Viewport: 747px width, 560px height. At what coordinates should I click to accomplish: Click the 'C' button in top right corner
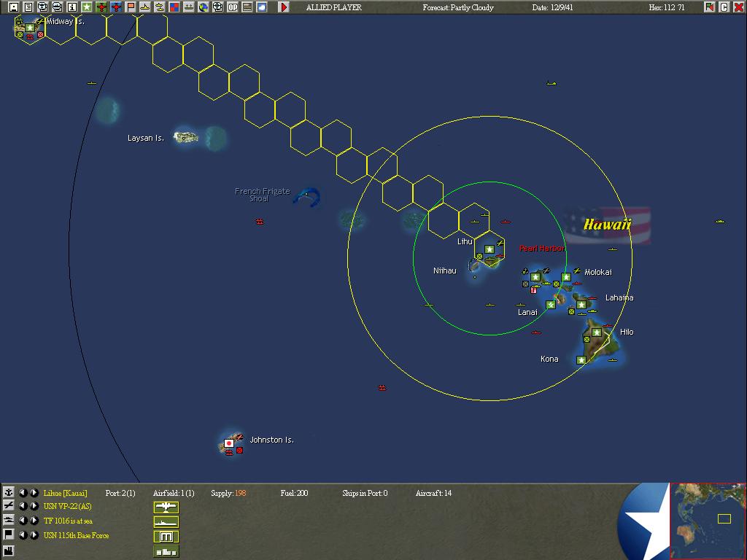tap(724, 7)
